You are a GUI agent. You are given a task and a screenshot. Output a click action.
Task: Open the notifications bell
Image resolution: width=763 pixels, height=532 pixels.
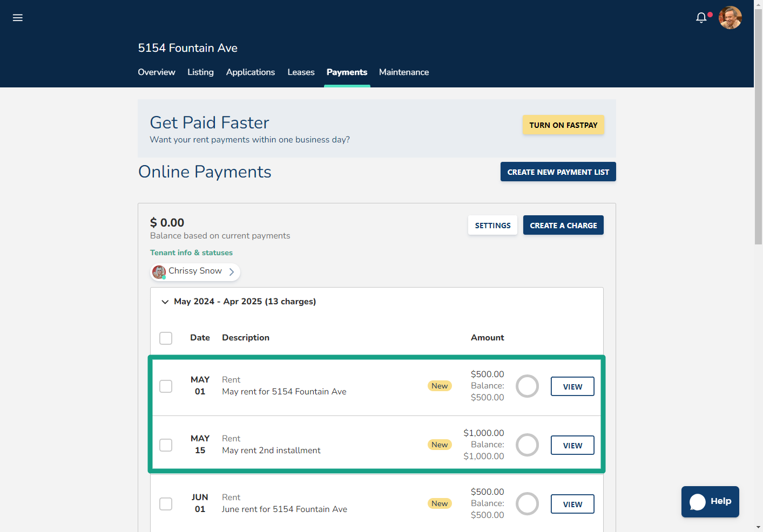click(x=701, y=18)
